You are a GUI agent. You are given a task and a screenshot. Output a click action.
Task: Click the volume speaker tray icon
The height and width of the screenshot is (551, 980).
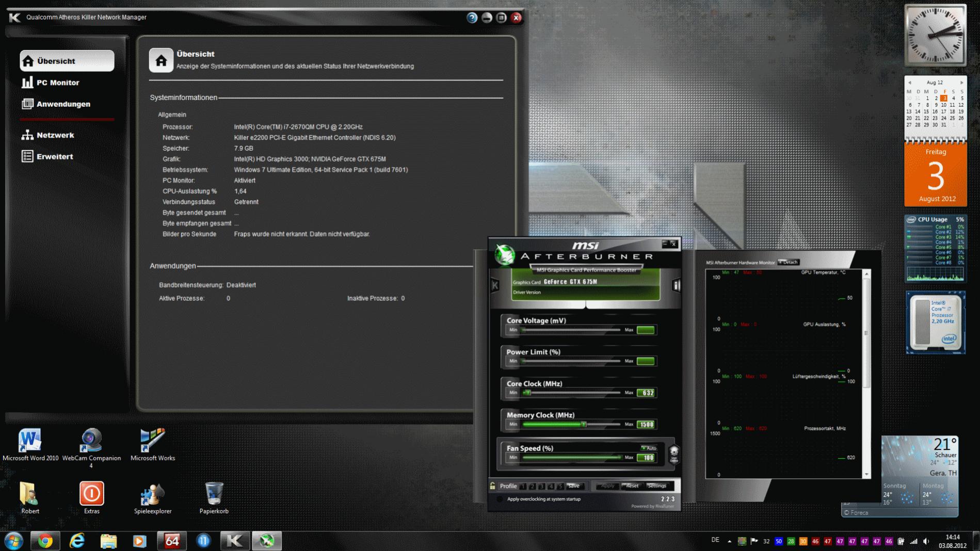pyautogui.click(x=926, y=541)
